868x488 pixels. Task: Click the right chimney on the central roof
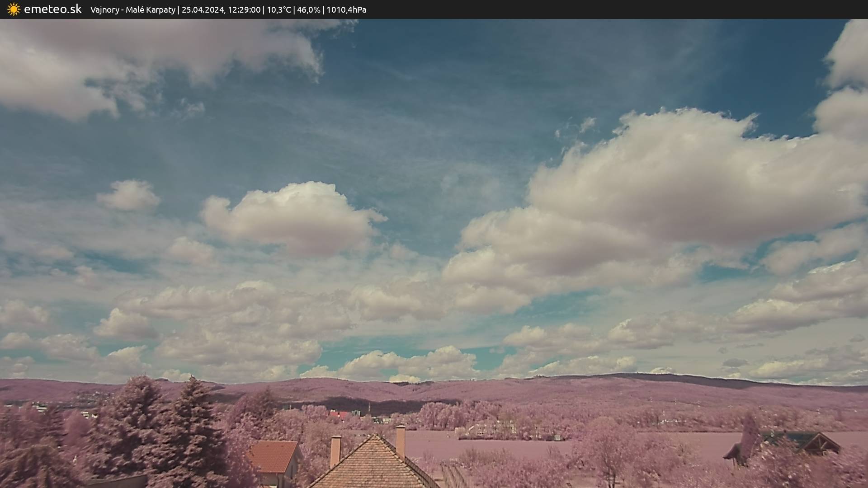click(400, 441)
